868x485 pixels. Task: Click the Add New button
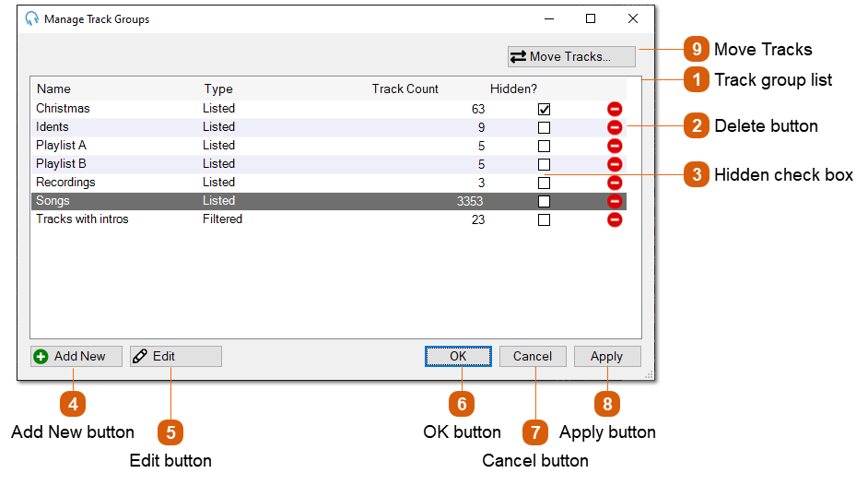[76, 357]
